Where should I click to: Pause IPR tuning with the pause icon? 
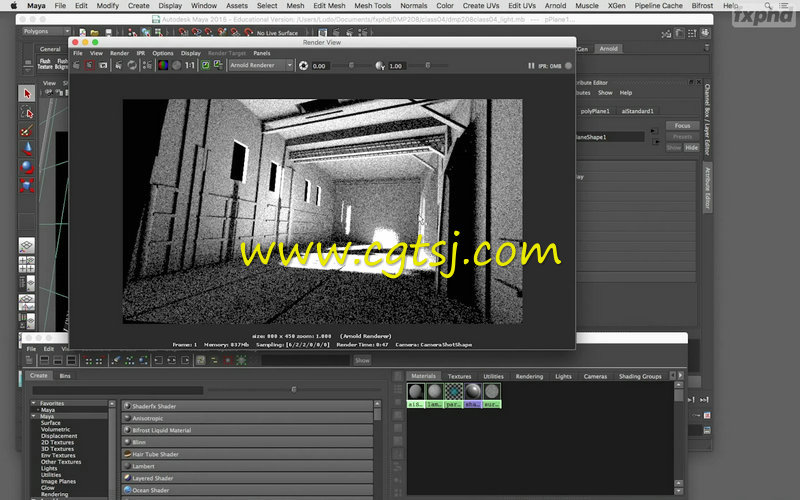coord(531,66)
